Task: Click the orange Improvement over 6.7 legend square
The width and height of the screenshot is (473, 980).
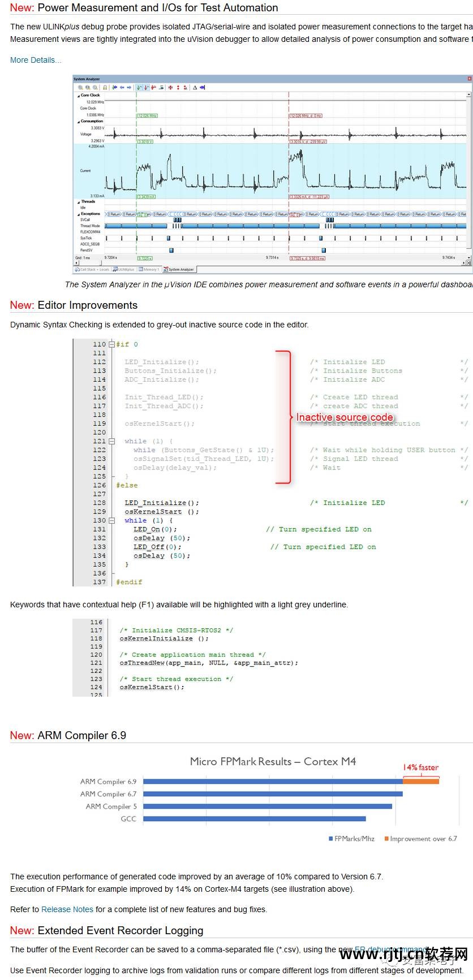Action: pos(386,839)
